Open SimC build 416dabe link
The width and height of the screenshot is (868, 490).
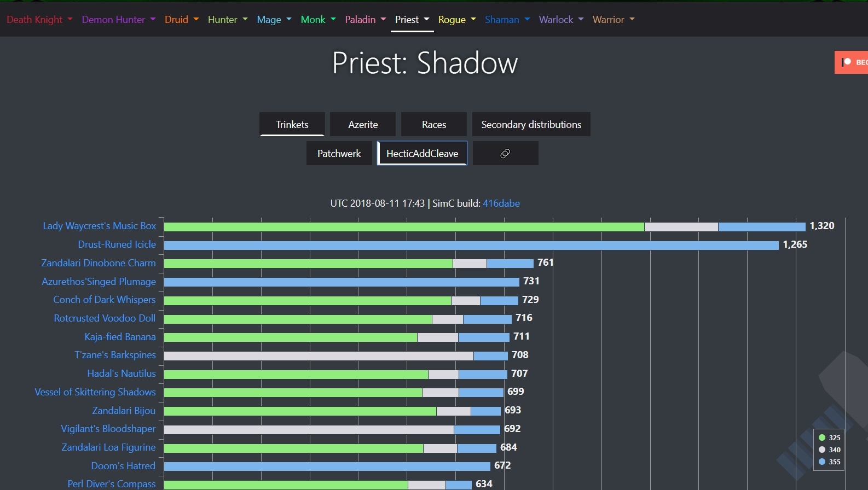(501, 203)
